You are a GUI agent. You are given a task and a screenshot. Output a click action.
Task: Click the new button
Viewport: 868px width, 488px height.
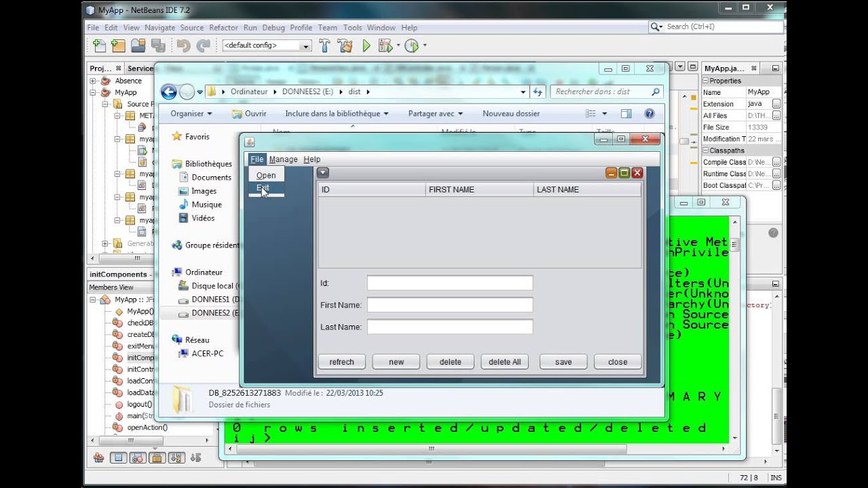397,362
